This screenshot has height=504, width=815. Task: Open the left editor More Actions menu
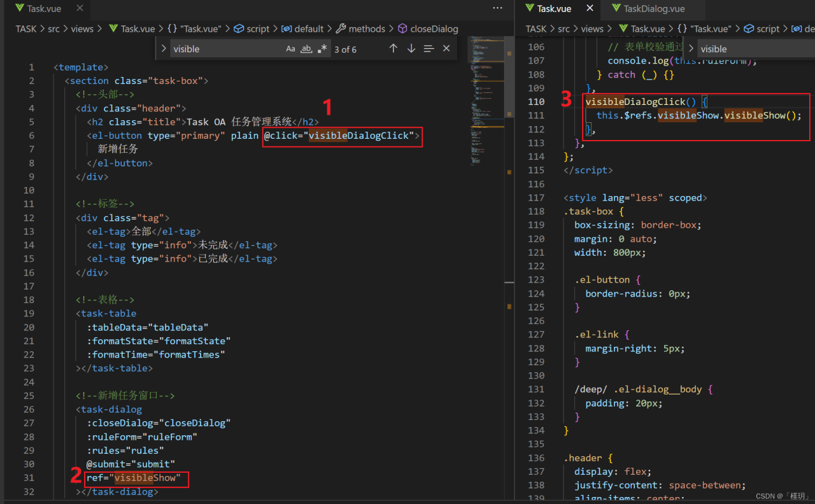497,8
